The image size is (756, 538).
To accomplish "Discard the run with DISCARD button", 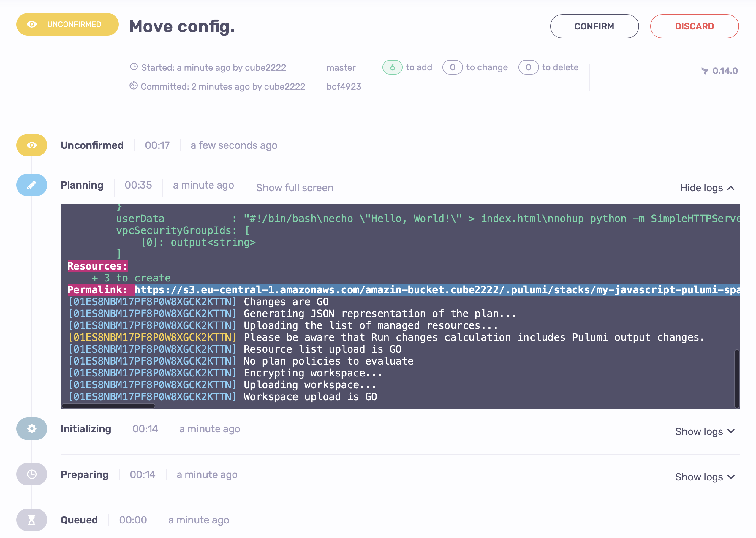I will (x=694, y=26).
